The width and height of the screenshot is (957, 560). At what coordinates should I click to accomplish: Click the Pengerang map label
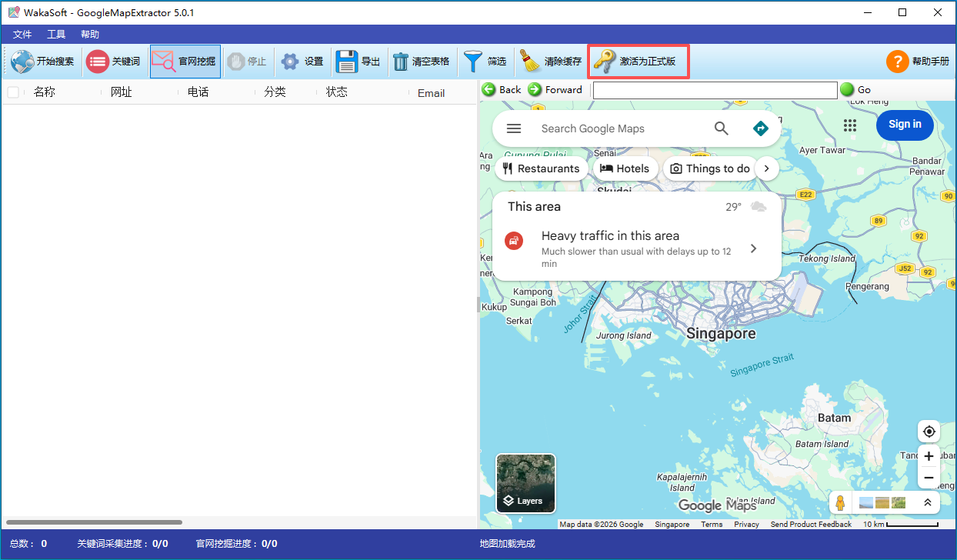click(867, 286)
